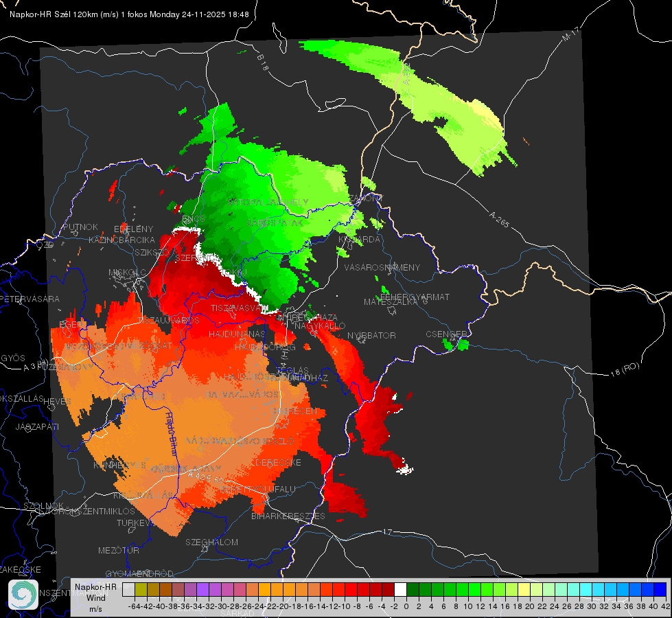Click the gray first swatch of the legend

(x=128, y=589)
